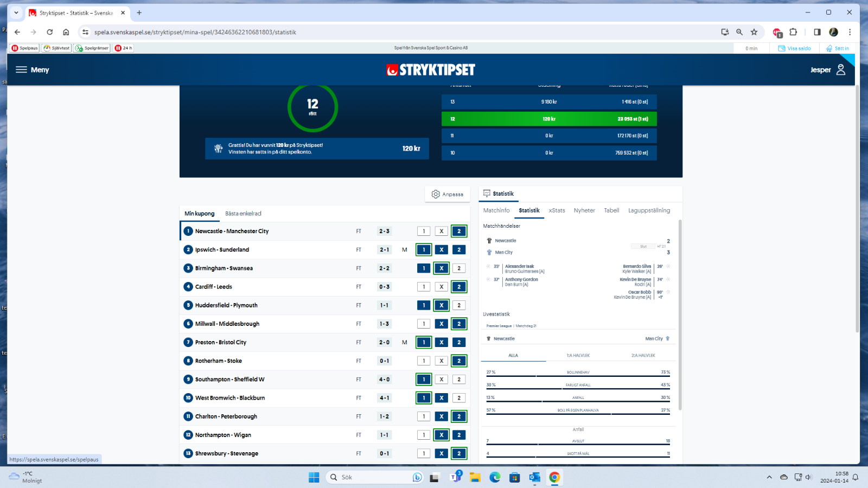This screenshot has height=488, width=868.
Task: Click the Jesper profile icon
Action: click(x=840, y=69)
